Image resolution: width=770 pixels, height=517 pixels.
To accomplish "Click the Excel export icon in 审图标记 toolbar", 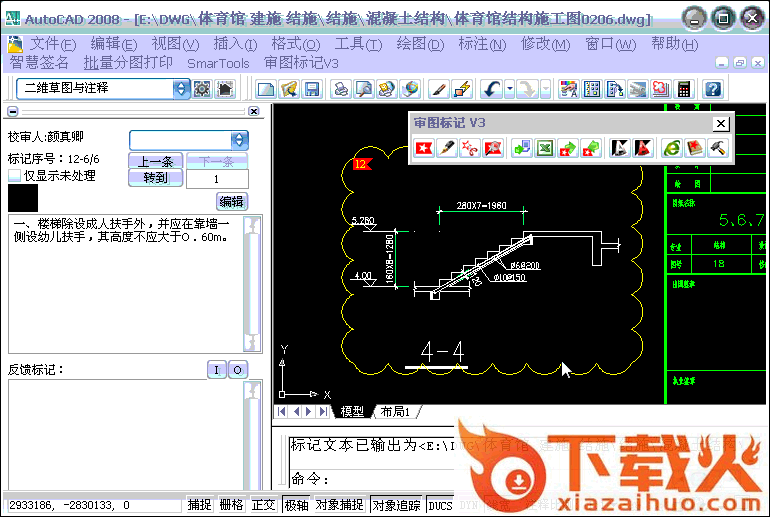I will pos(545,148).
